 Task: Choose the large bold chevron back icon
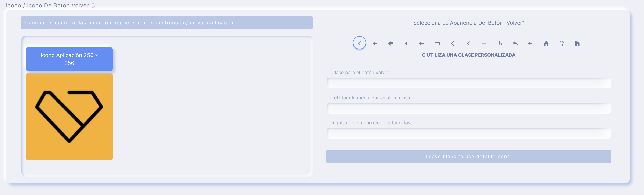pos(453,43)
